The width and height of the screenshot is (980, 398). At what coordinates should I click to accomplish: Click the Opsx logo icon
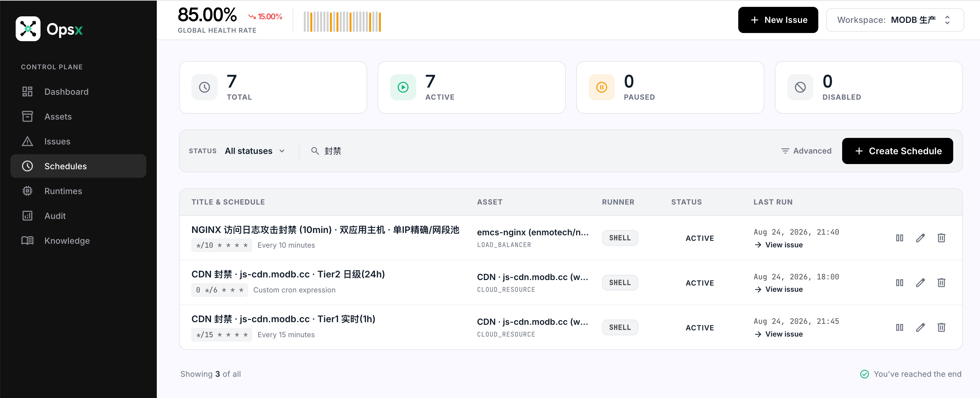tap(28, 28)
